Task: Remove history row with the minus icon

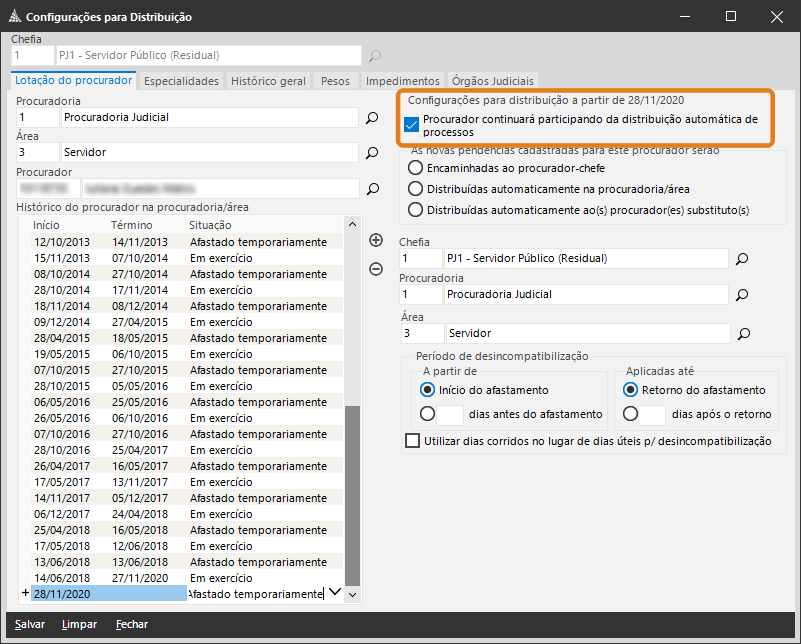Action: pyautogui.click(x=376, y=268)
